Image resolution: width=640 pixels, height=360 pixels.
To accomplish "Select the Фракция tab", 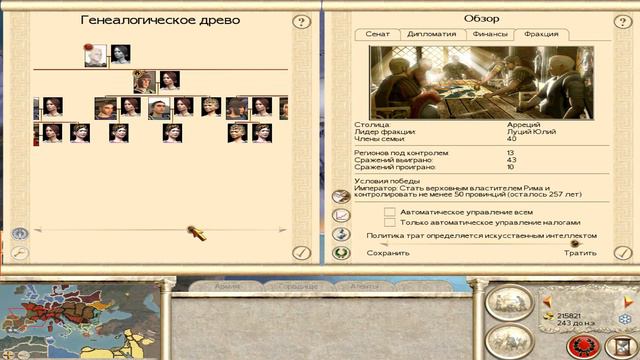I will tap(541, 34).
